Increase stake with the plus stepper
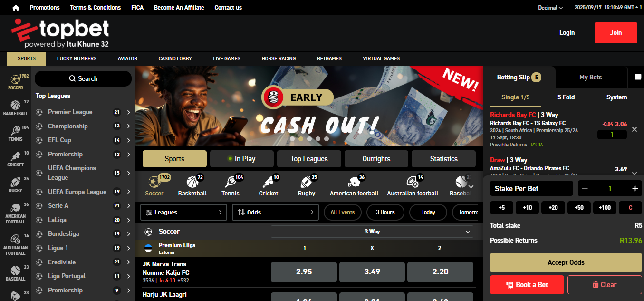Screen dimensions: 644x301 coord(634,188)
